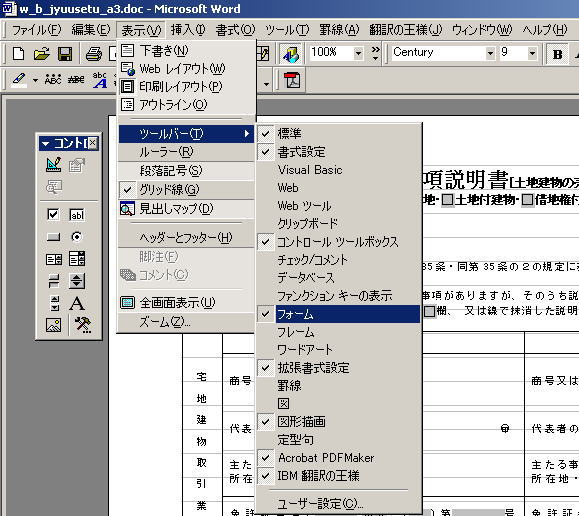Select 全画面表示(U) menu entry
The width and height of the screenshot is (579, 516).
186,303
